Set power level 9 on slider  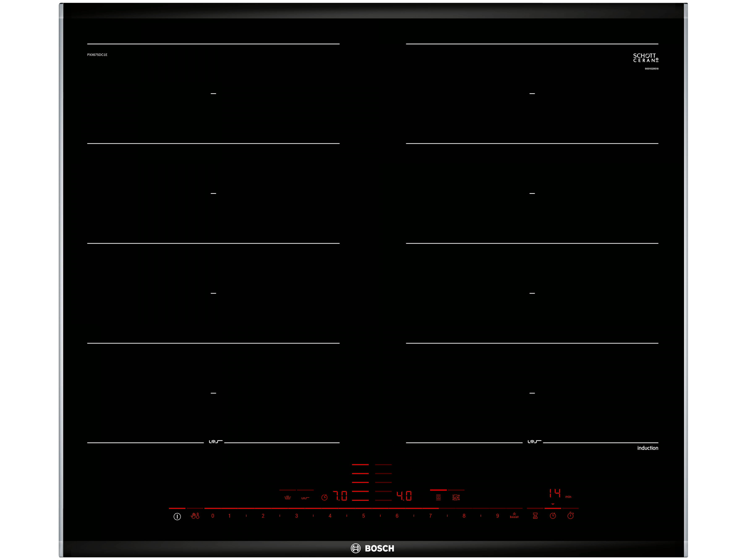coord(497,516)
